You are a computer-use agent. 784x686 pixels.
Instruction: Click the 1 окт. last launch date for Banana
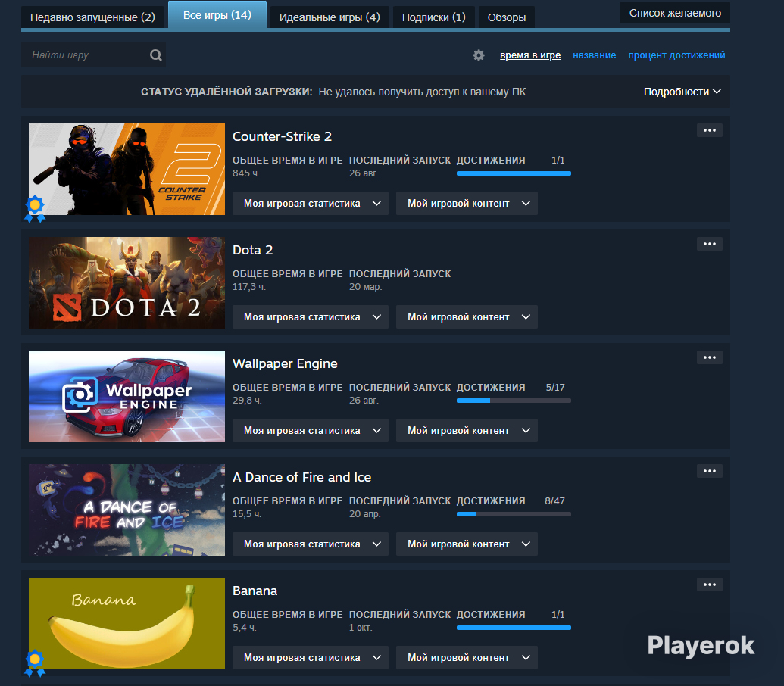click(x=361, y=628)
